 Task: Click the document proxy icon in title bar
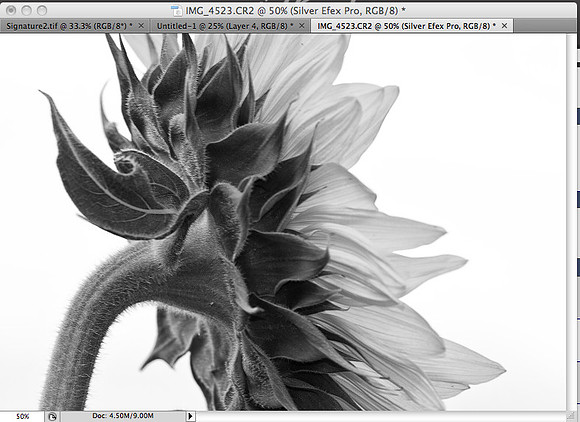click(177, 10)
